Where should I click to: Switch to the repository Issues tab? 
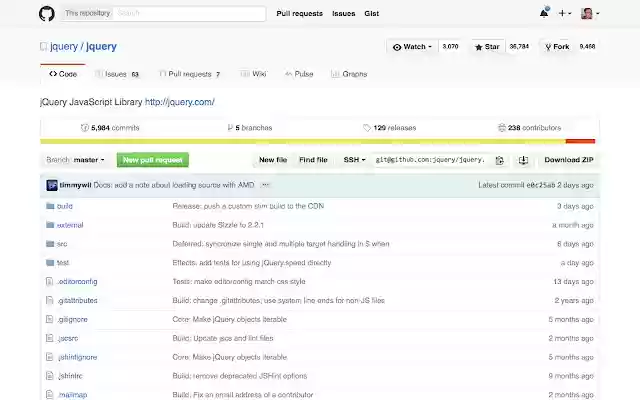coord(117,74)
